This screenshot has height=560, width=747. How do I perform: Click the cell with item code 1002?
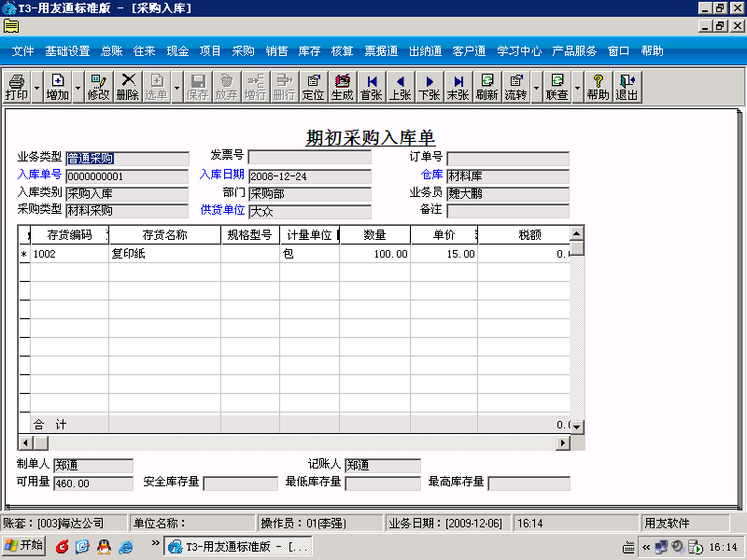[69, 254]
